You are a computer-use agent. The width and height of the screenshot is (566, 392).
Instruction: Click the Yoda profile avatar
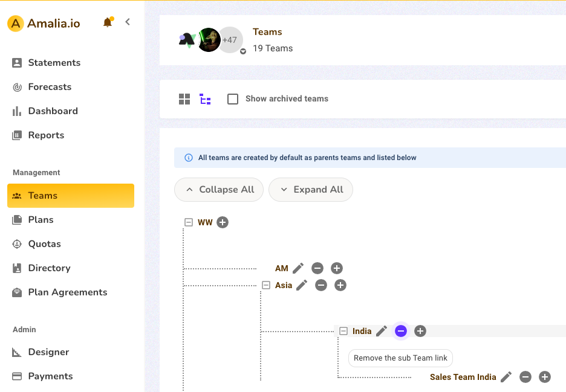(209, 40)
